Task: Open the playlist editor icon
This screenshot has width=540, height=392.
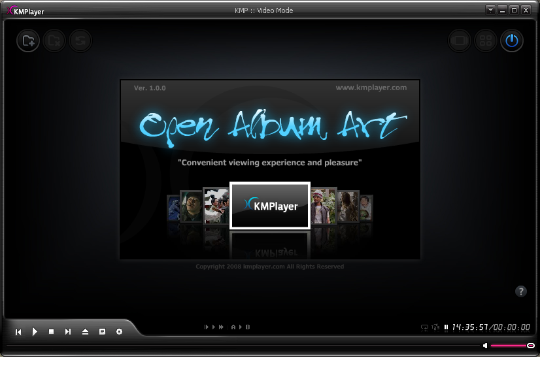Action: coord(102,331)
